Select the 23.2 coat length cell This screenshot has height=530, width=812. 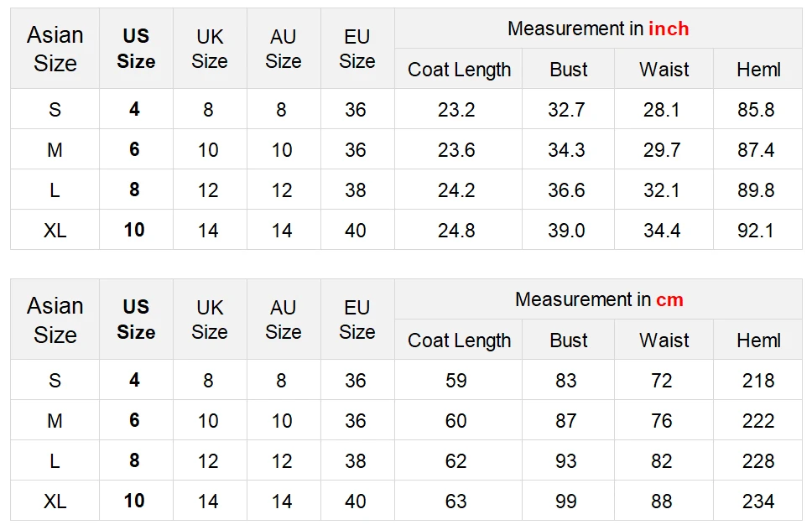[456, 110]
